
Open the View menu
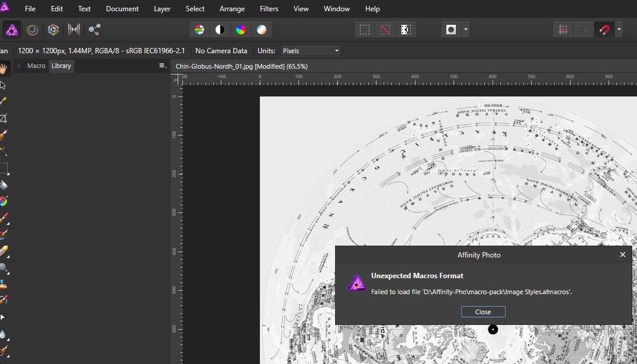coord(301,8)
